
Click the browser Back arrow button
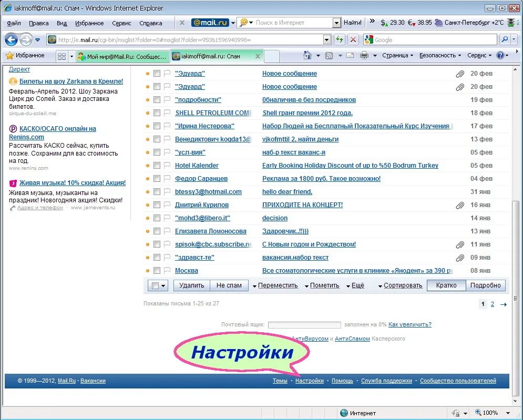pyautogui.click(x=11, y=40)
